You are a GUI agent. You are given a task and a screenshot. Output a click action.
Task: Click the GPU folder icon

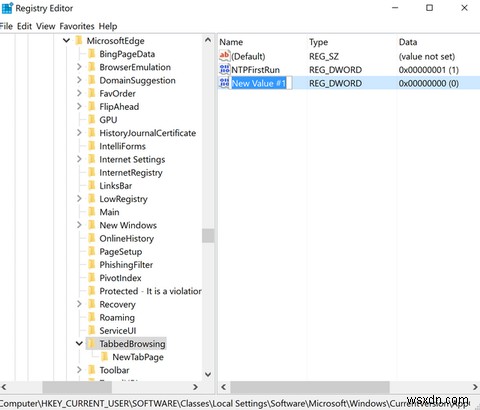[x=92, y=120]
